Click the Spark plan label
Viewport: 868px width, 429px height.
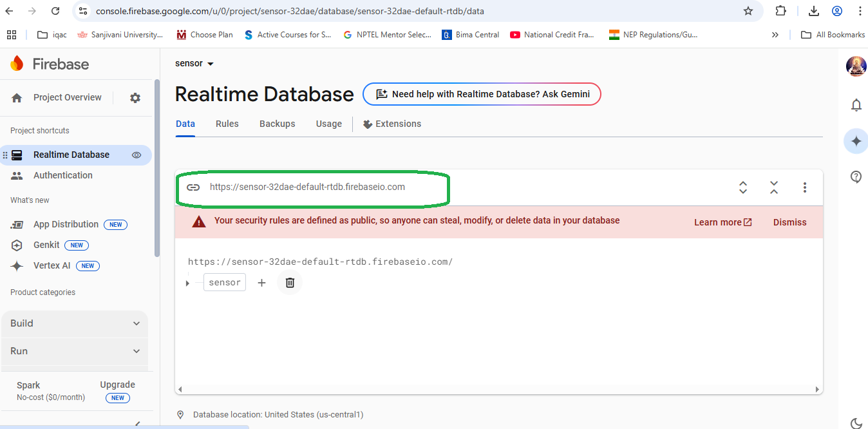28,385
